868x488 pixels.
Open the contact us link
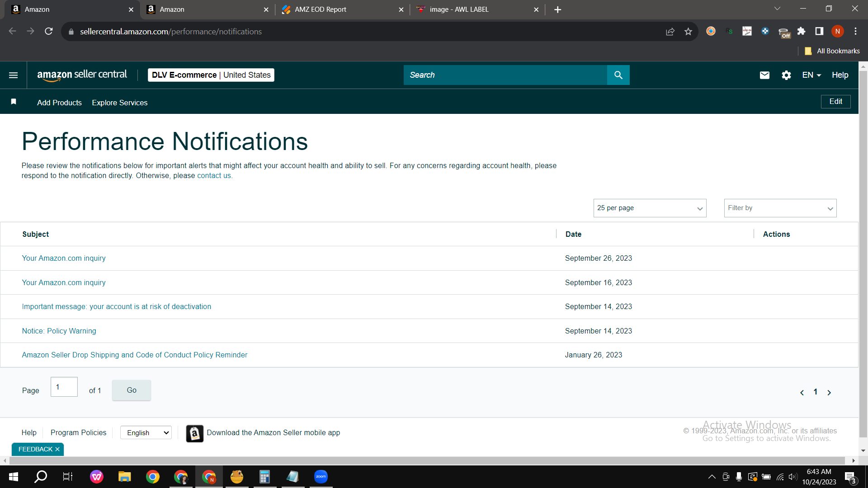[x=214, y=176]
